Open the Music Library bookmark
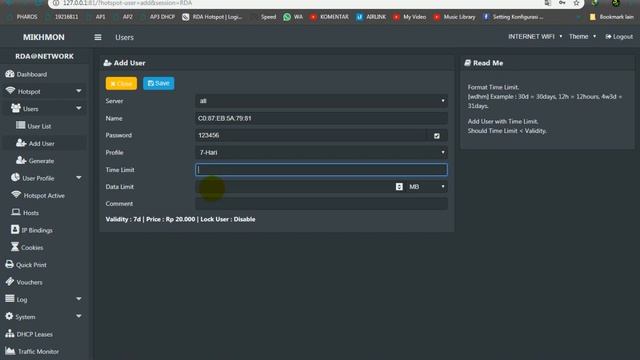Viewport: 640px width, 360px height. (454, 17)
